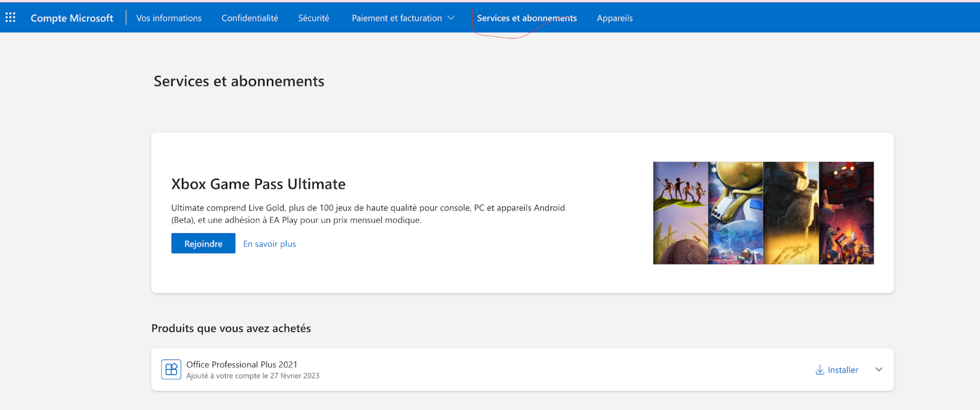
Task: Expand the Paiement et facturation menu
Action: click(403, 18)
